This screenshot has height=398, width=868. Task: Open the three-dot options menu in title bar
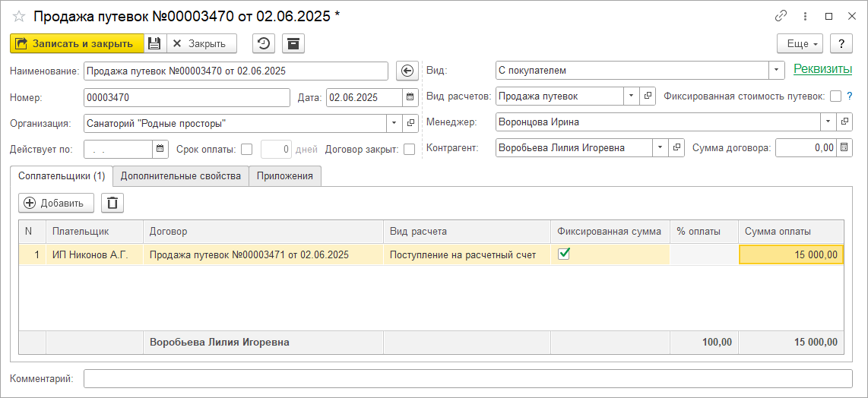click(806, 17)
